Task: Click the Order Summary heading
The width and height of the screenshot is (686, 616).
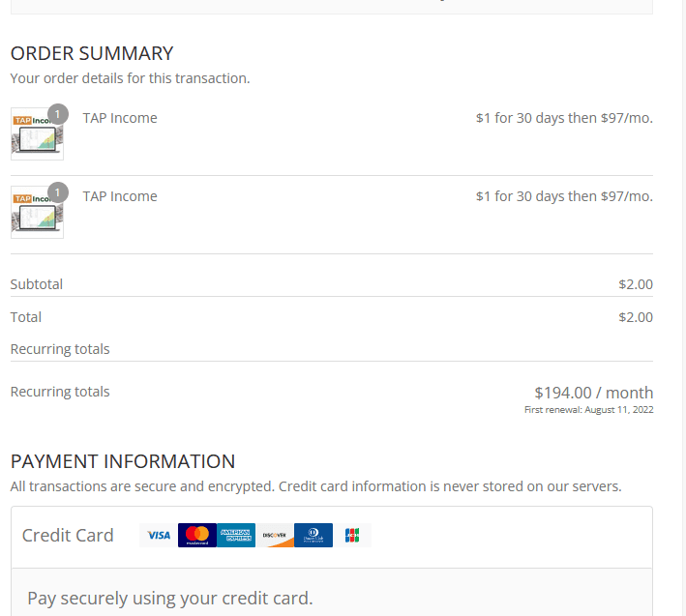Action: tap(92, 53)
